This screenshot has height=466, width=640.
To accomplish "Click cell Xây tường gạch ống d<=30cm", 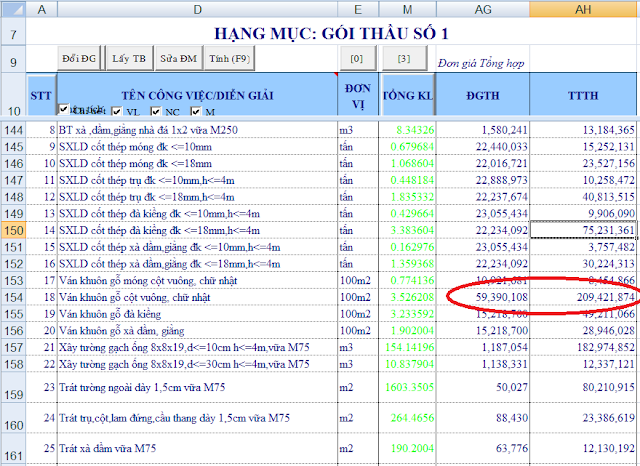I will pyautogui.click(x=198, y=364).
